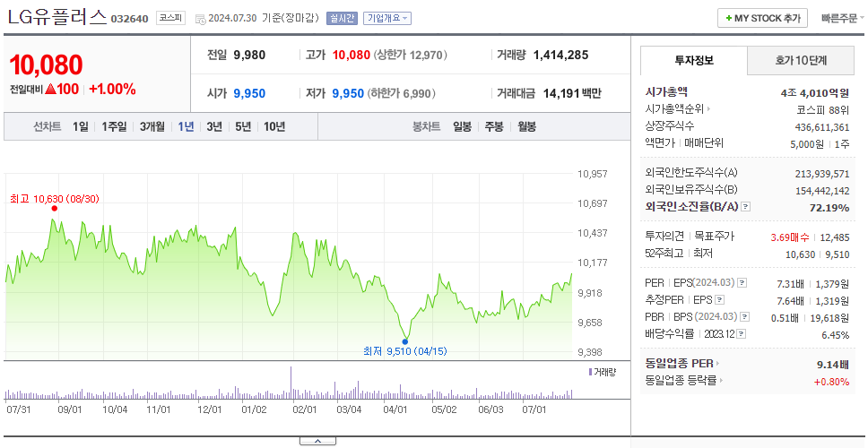Click the help icon beside PBR BPS(2024.03)
The image size is (868, 448).
[x=746, y=317]
